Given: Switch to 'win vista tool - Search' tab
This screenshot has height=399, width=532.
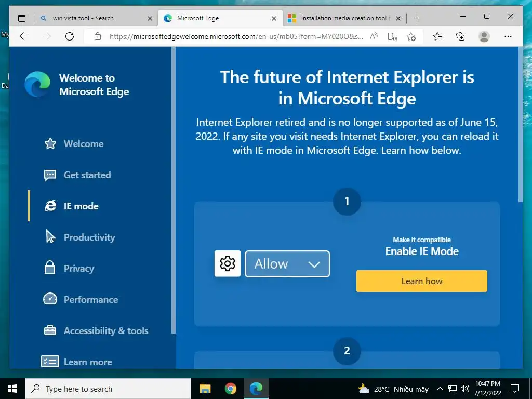Looking at the screenshot, I should point(95,18).
